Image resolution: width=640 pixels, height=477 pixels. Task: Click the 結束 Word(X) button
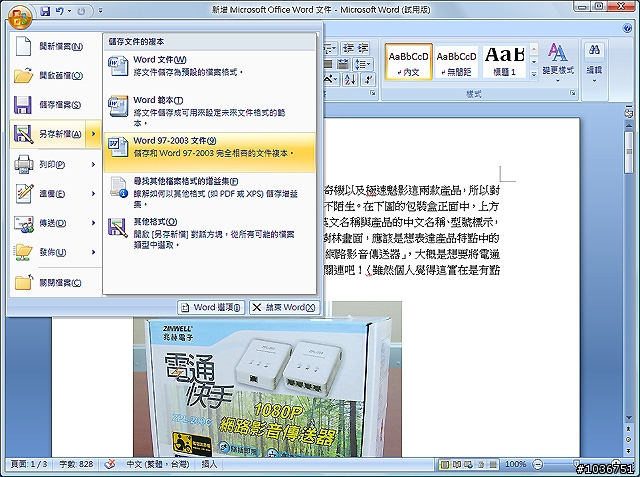pos(284,307)
